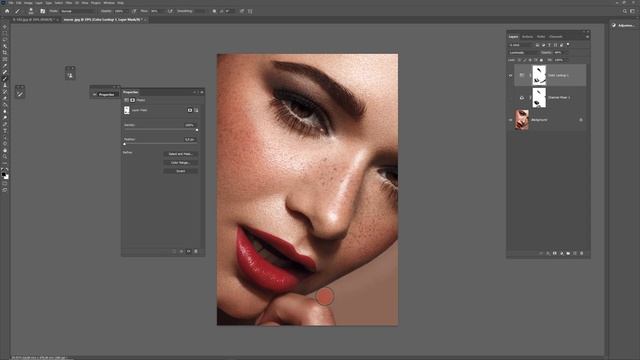Create a new group icon
640x360 pixels.
pyautogui.click(x=568, y=253)
